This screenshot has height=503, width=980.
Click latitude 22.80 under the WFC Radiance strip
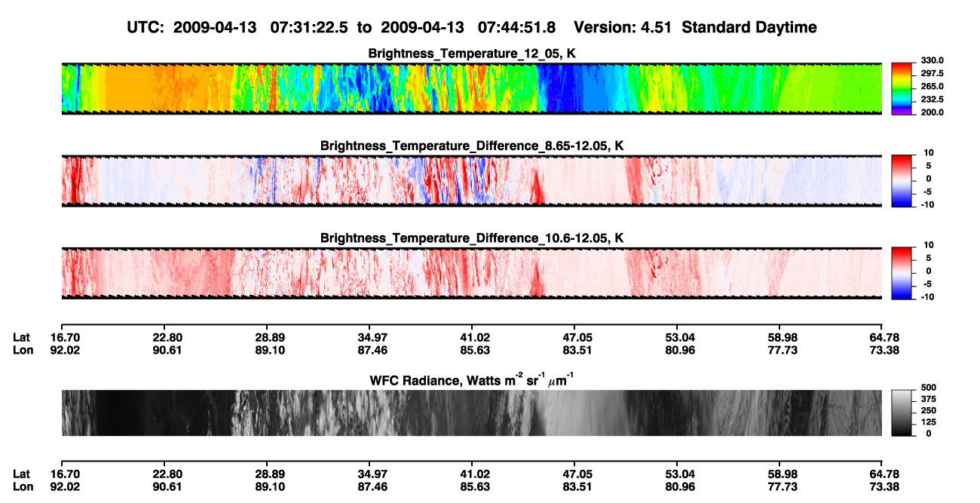coord(164,474)
